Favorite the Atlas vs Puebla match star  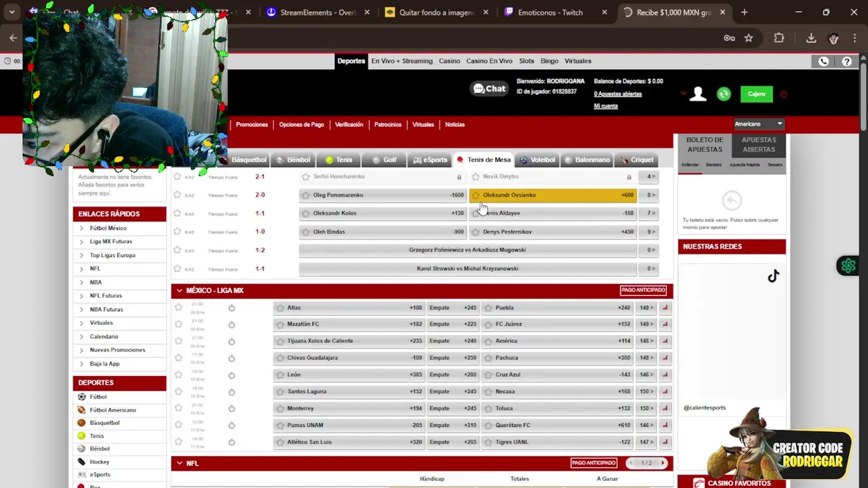tap(178, 308)
